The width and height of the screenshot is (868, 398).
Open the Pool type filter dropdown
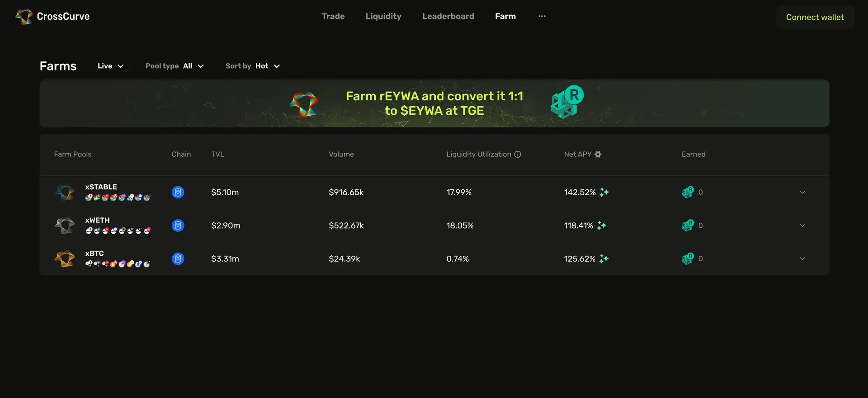(x=175, y=66)
